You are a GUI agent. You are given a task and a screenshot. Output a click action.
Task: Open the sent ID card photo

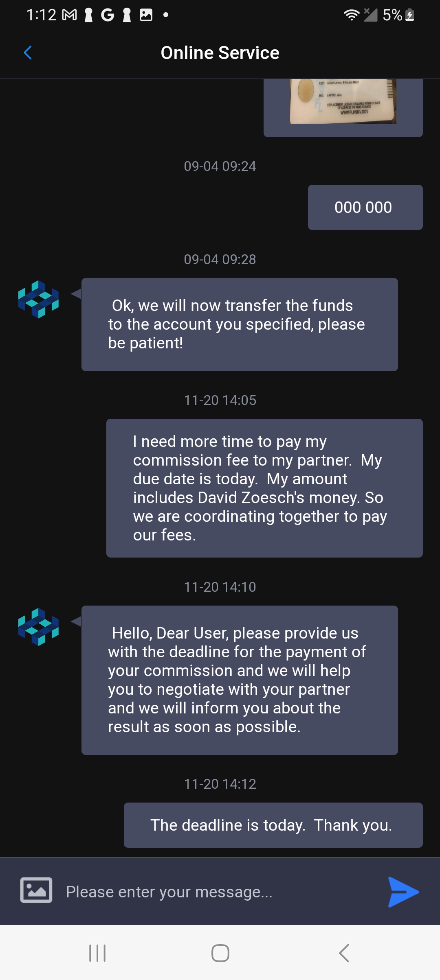pos(343,102)
